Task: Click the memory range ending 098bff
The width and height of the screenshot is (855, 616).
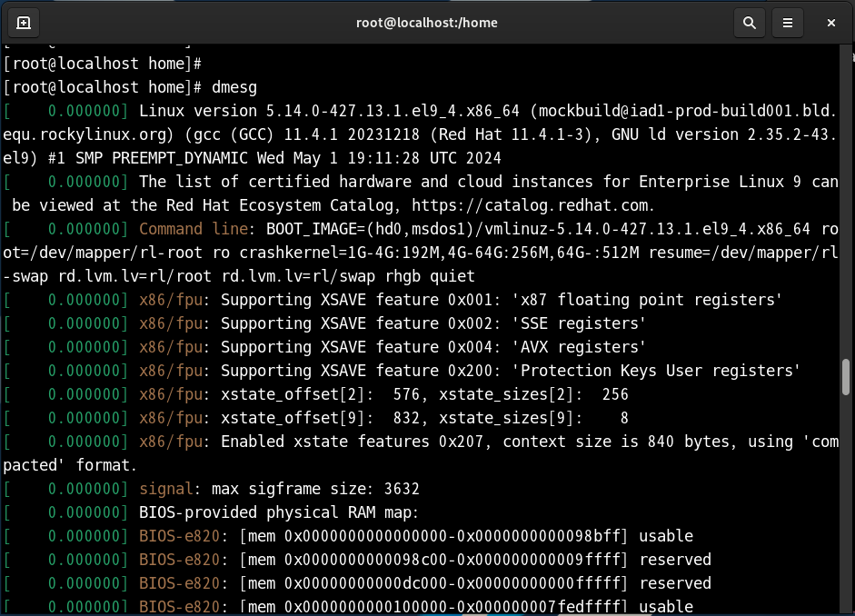Action: click(434, 536)
